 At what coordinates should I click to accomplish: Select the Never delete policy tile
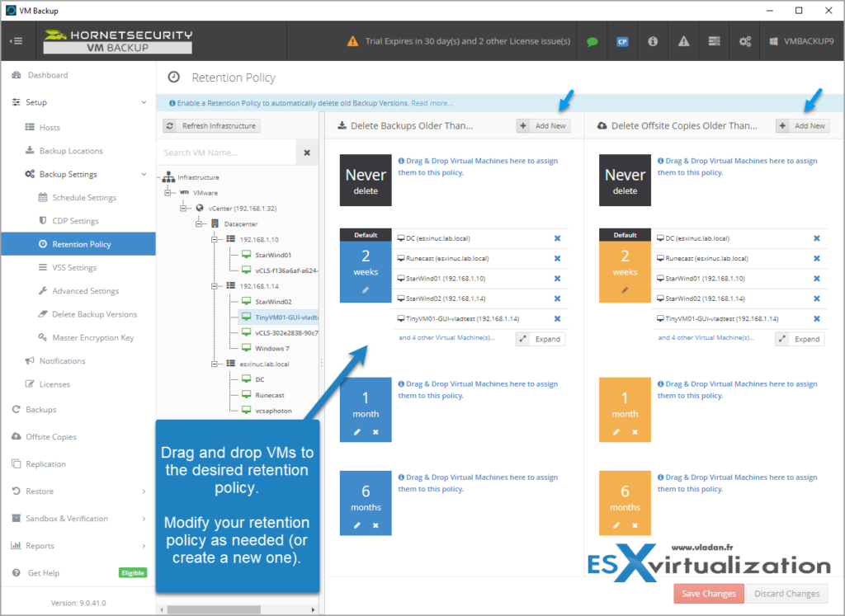(366, 180)
